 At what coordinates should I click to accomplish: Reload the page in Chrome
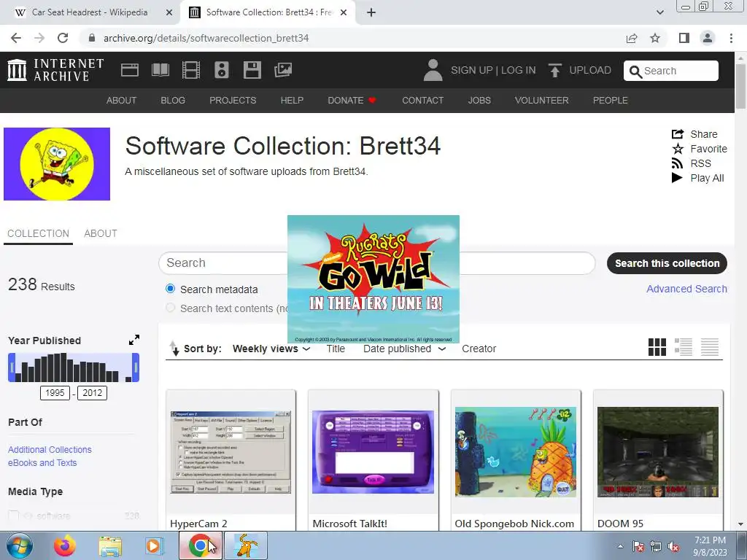[x=63, y=38]
